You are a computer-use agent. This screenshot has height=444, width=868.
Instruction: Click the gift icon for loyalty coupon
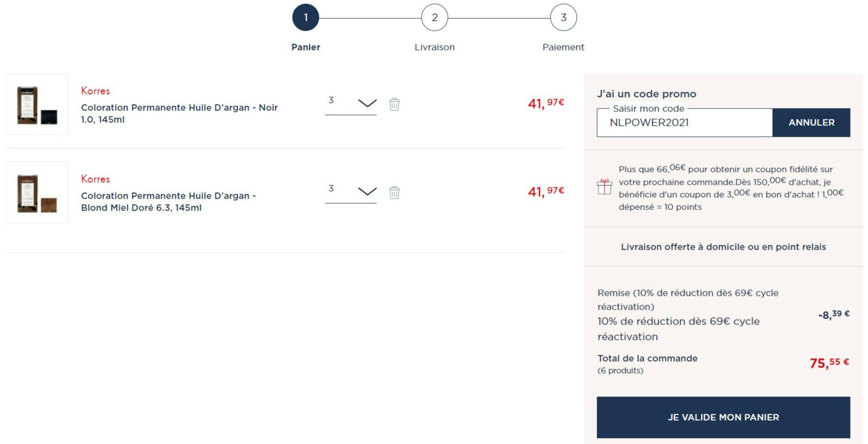(604, 187)
